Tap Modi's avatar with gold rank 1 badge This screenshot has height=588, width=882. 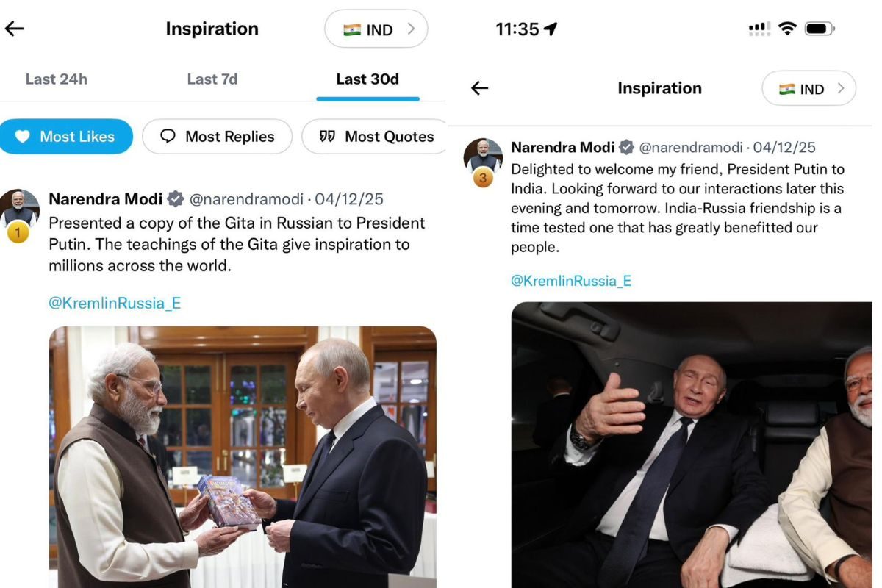tap(20, 209)
